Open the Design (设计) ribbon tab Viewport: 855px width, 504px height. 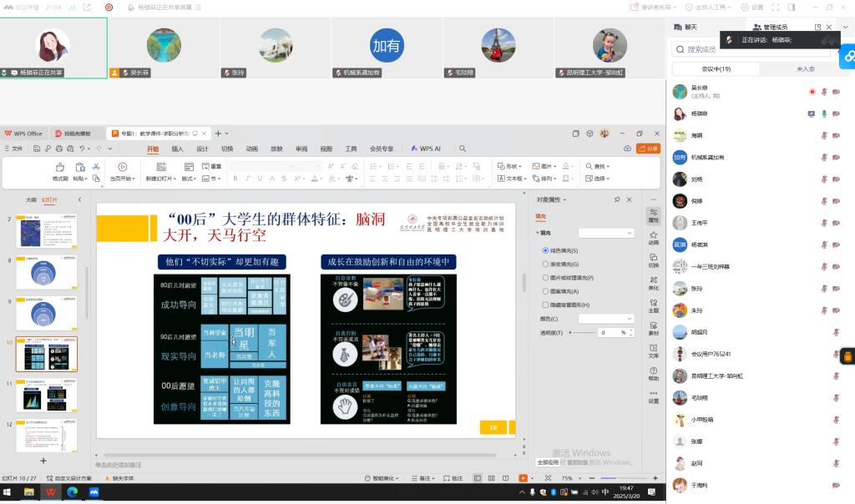coord(202,149)
